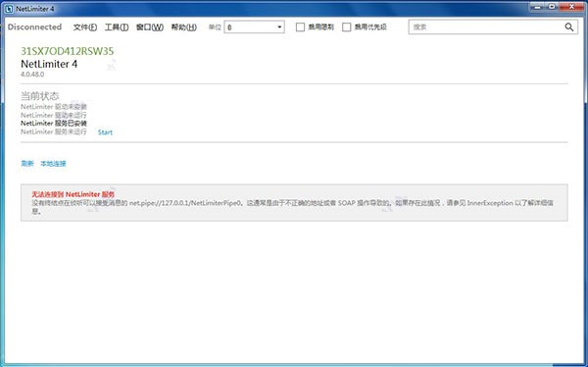Open the 工具(T) menu
The image size is (588, 367).
point(117,27)
